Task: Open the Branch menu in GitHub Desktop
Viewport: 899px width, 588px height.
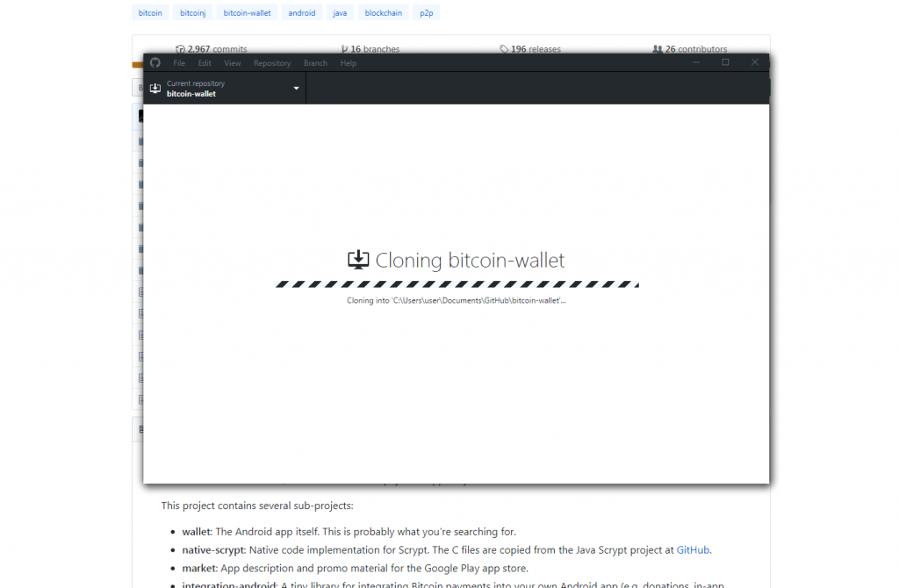Action: [315, 63]
